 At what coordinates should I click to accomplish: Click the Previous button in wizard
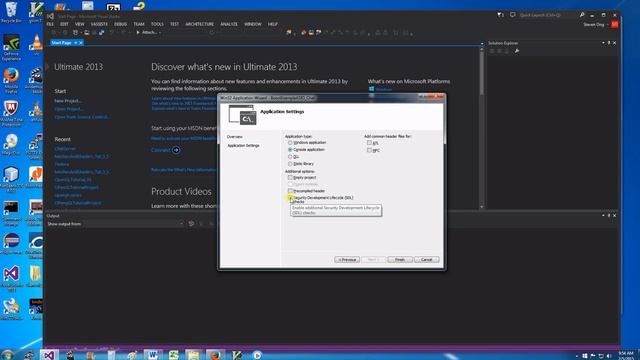[x=347, y=260]
